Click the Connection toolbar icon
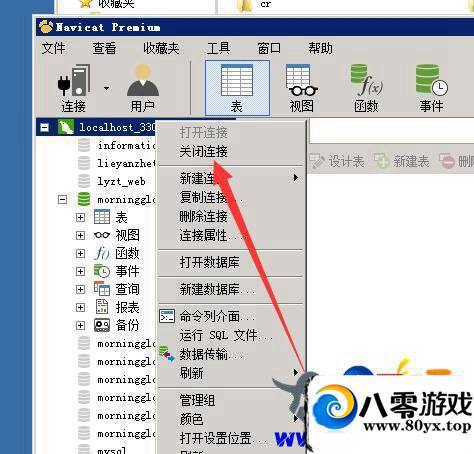The height and width of the screenshot is (454, 474). pyautogui.click(x=74, y=88)
